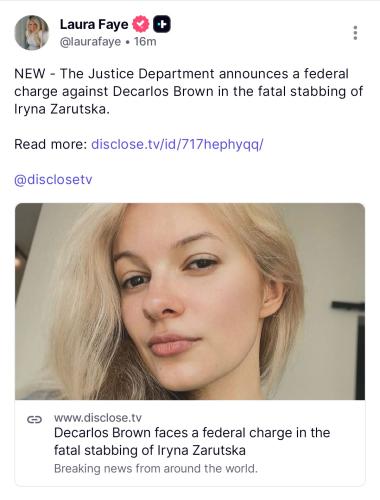Click the black plus subscriber badge
Viewport: 380px width, 500px height.
[x=162, y=24]
